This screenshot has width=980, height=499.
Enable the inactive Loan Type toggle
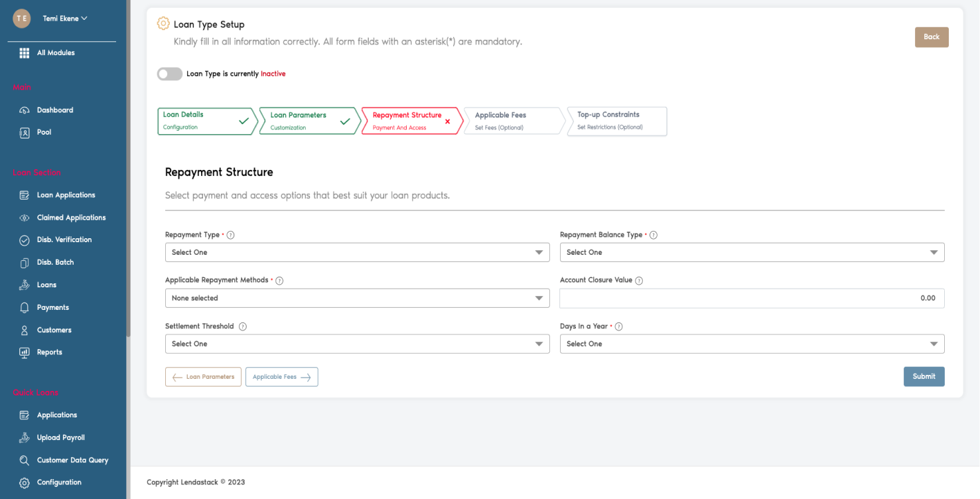pos(169,74)
